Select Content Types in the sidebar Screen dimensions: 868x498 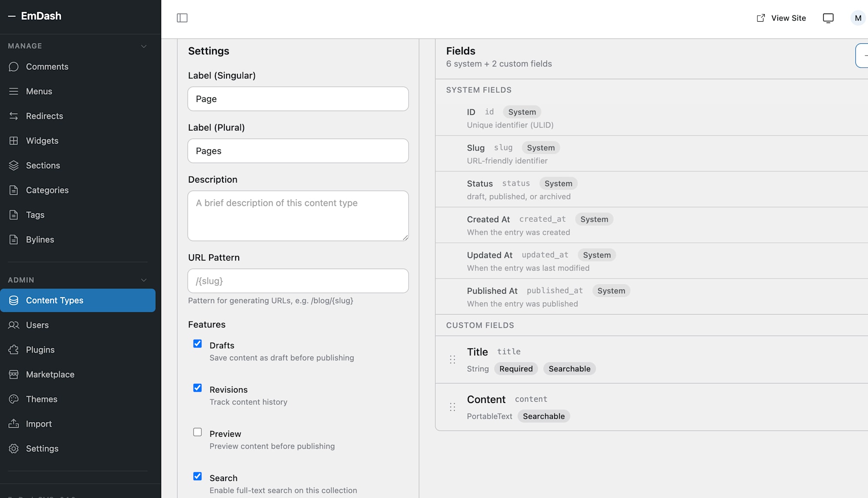pos(55,300)
